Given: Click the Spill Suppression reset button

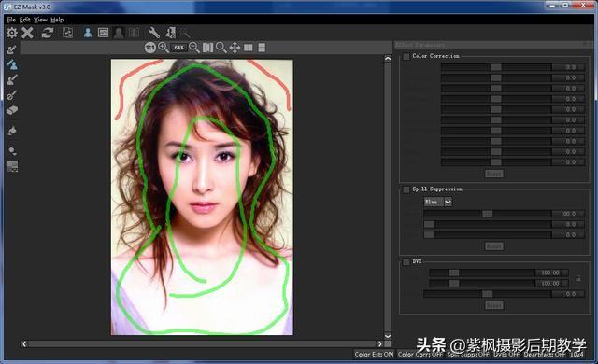Looking at the screenshot, I should point(494,246).
